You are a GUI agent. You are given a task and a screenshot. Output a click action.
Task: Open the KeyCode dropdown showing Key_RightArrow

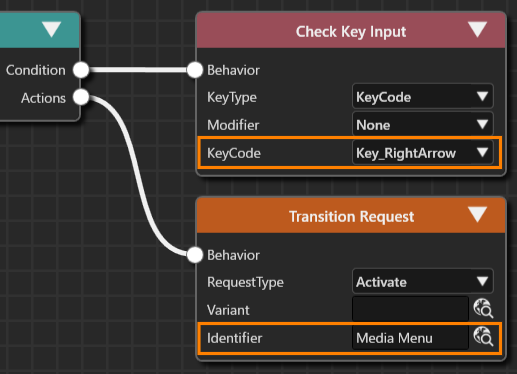pos(423,153)
